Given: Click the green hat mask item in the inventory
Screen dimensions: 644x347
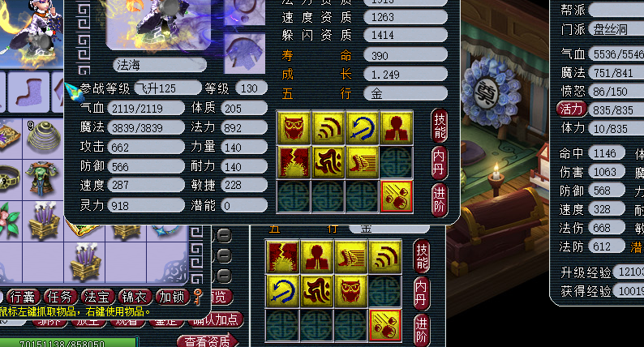Looking at the screenshot, I should (x=43, y=177).
